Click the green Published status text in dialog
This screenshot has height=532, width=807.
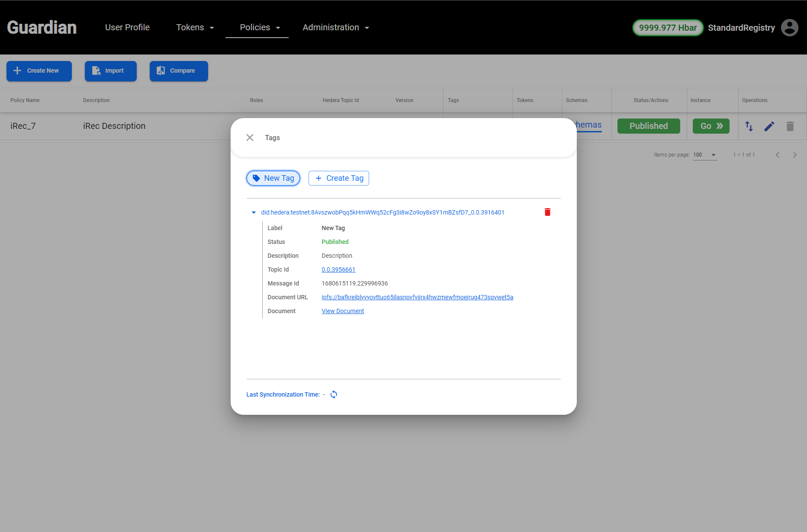(335, 242)
